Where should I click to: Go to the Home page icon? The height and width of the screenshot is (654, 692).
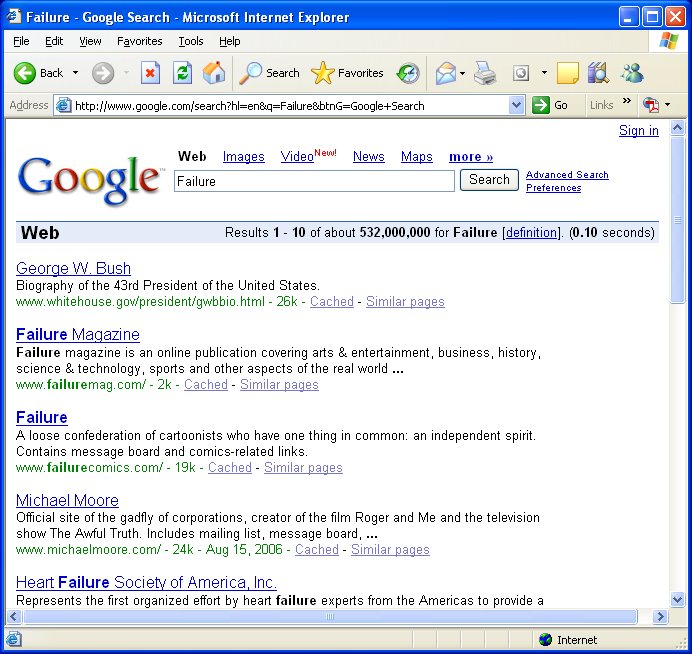click(x=214, y=73)
